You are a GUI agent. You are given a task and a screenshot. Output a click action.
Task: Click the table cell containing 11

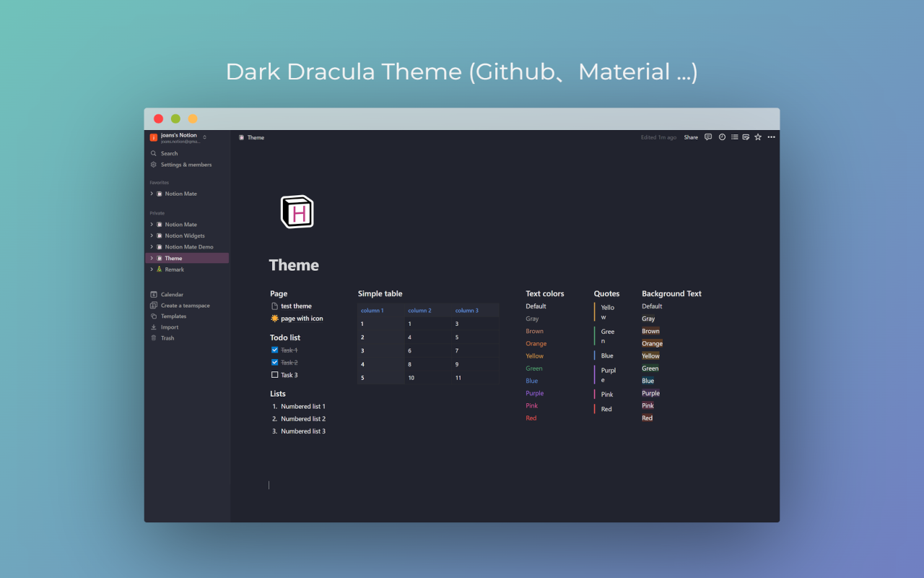[x=476, y=378]
